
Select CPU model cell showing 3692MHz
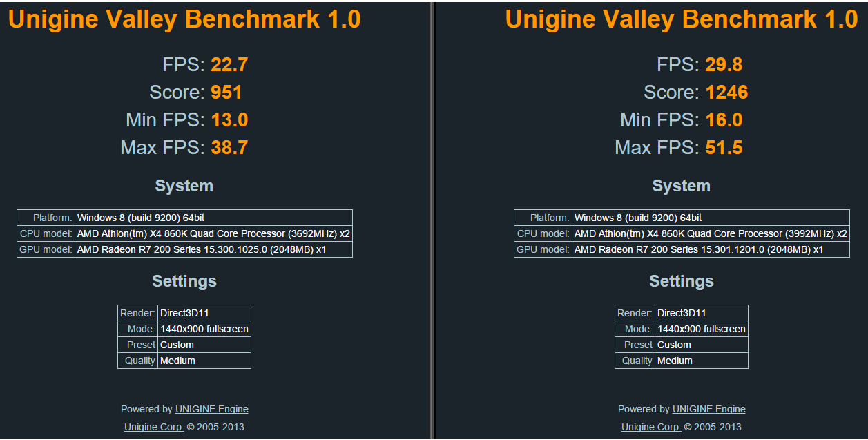[x=213, y=233]
